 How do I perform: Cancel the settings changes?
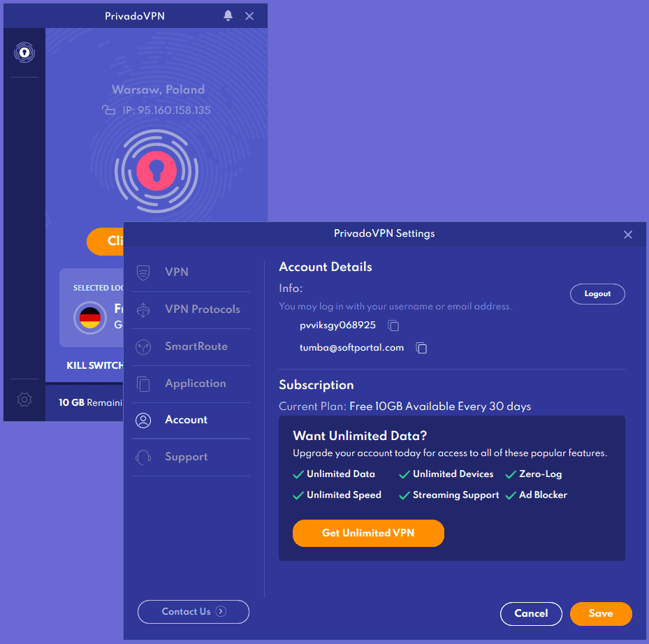click(x=531, y=614)
